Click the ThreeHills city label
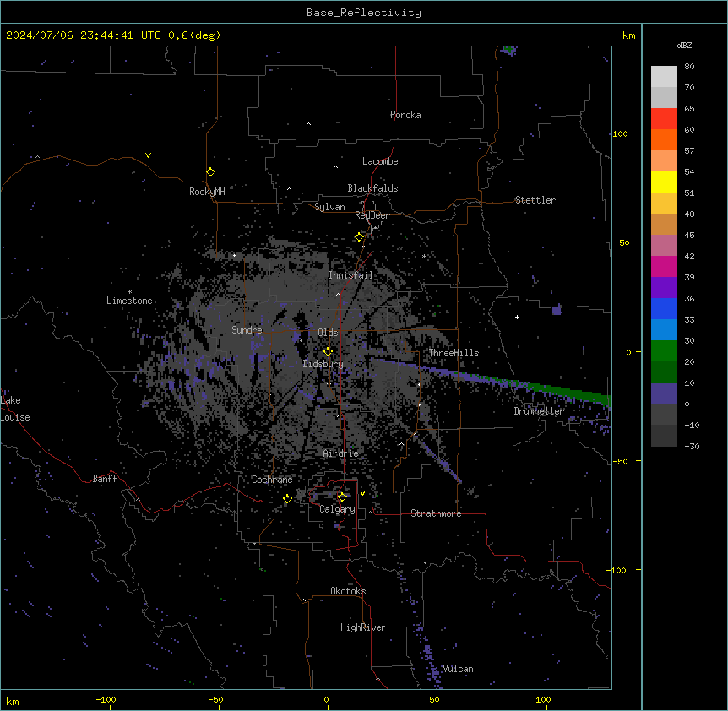The height and width of the screenshot is (711, 728). click(x=454, y=353)
